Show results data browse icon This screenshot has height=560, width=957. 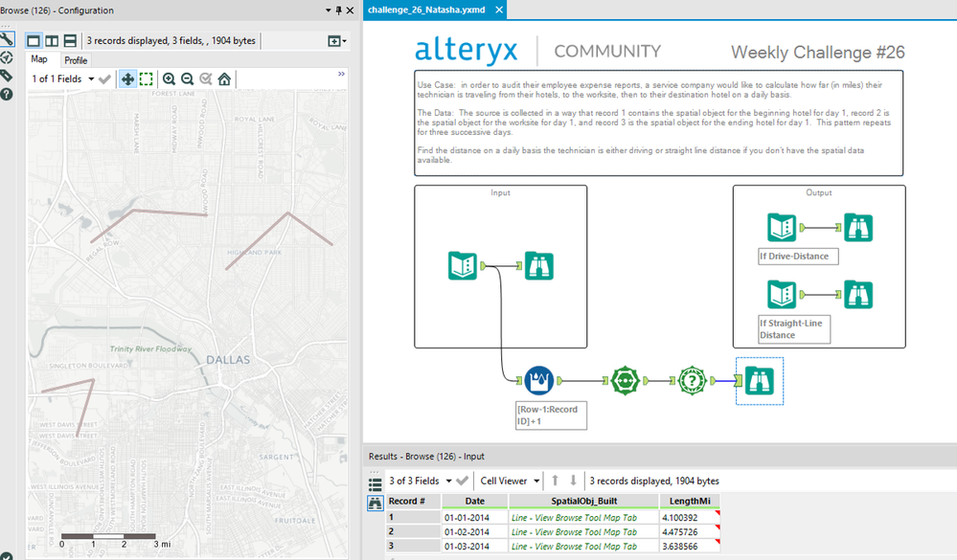tap(375, 504)
